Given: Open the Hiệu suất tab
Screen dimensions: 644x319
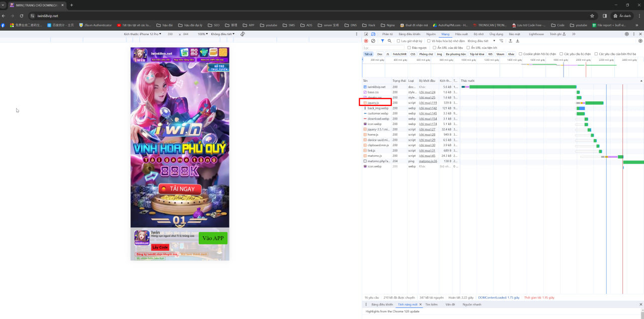Looking at the screenshot, I should point(461,34).
